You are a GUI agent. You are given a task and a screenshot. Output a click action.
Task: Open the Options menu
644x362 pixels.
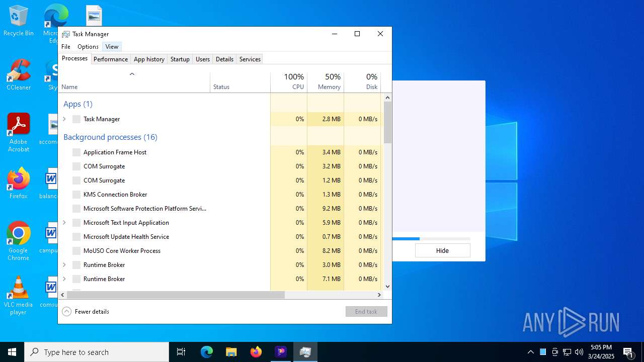[88, 47]
